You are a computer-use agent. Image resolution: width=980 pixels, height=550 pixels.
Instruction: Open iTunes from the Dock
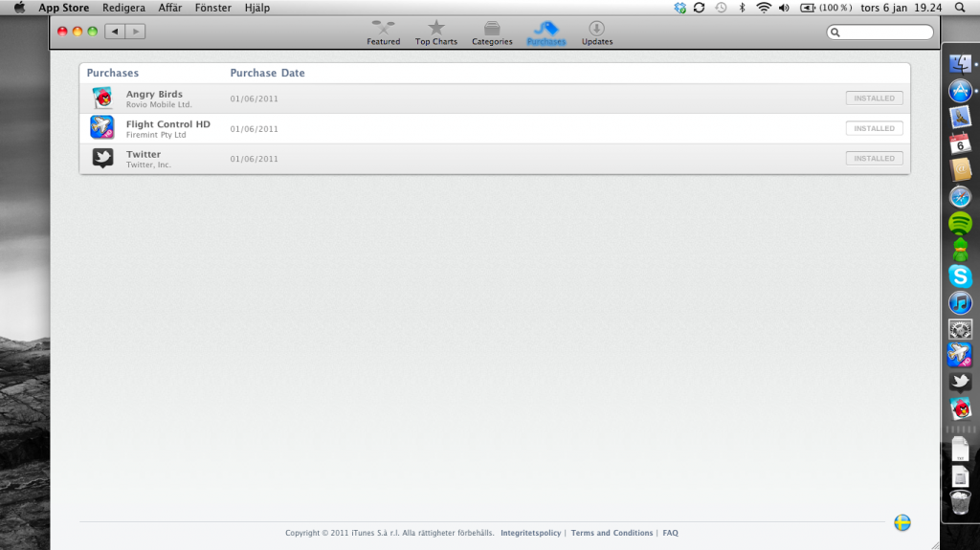tap(960, 303)
